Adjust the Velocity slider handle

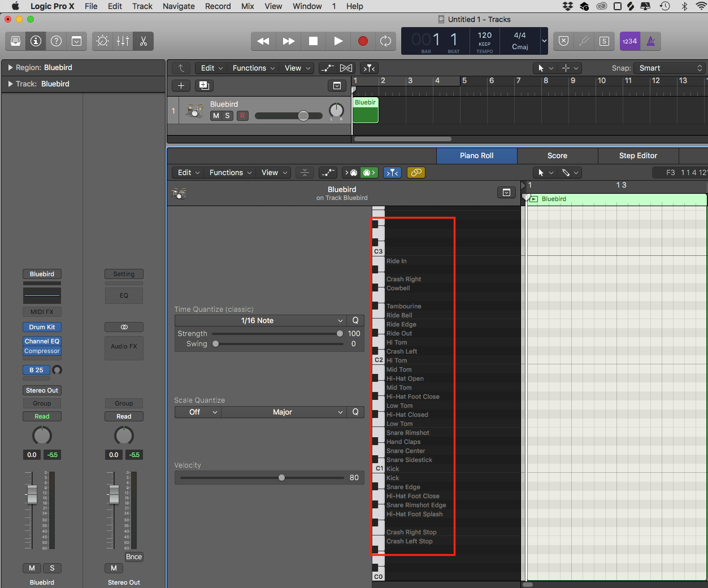click(281, 478)
